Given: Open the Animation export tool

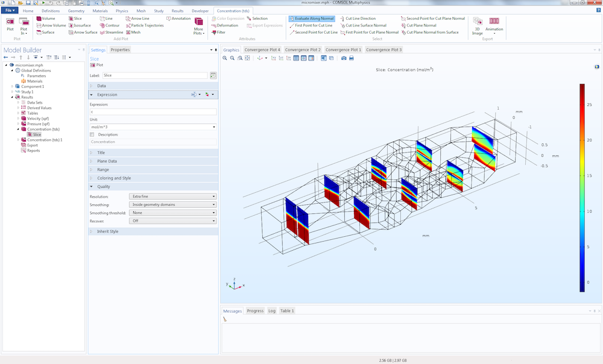Looking at the screenshot, I should click(494, 24).
